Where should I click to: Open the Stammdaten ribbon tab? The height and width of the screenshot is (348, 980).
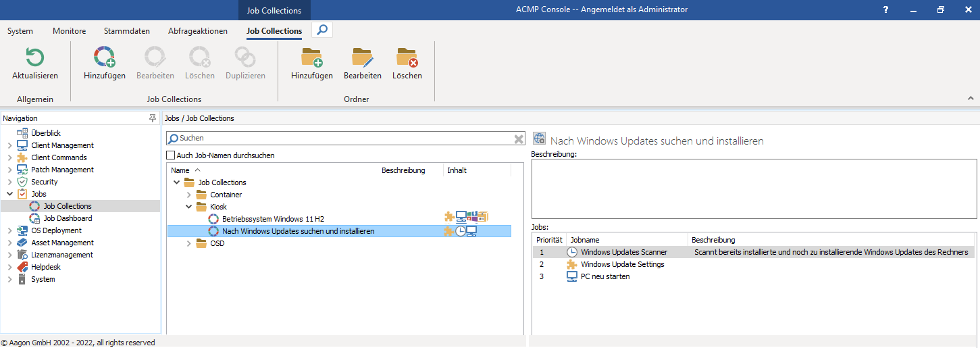point(126,31)
